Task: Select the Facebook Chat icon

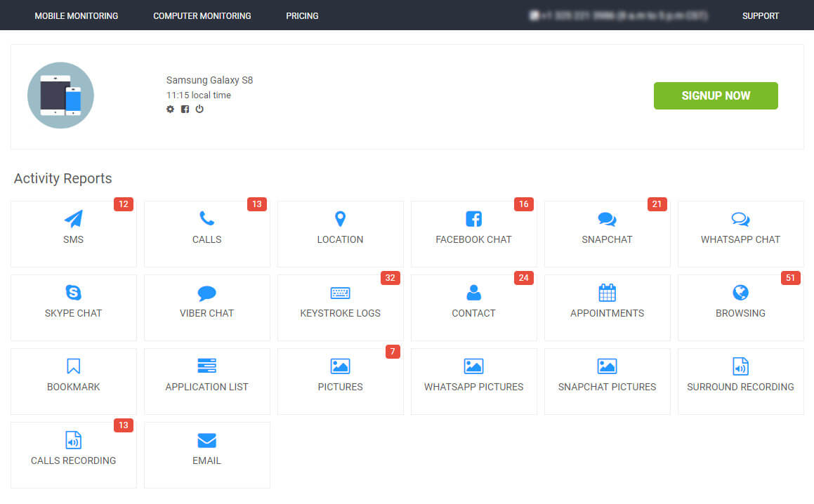Action: click(473, 219)
